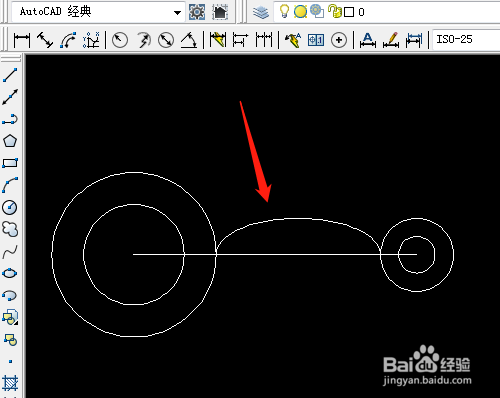Toggle layer 0 on/off light bulb
The image size is (500, 398).
[x=284, y=12]
